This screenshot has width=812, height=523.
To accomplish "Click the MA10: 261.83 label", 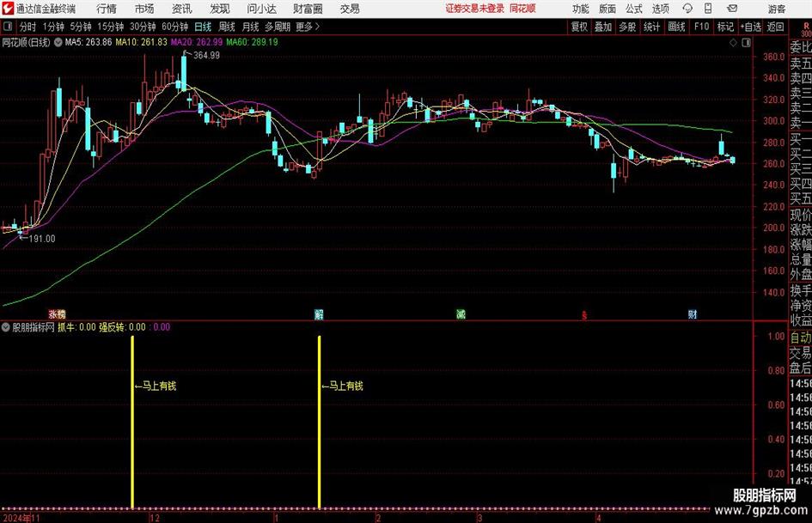I will pyautogui.click(x=142, y=42).
